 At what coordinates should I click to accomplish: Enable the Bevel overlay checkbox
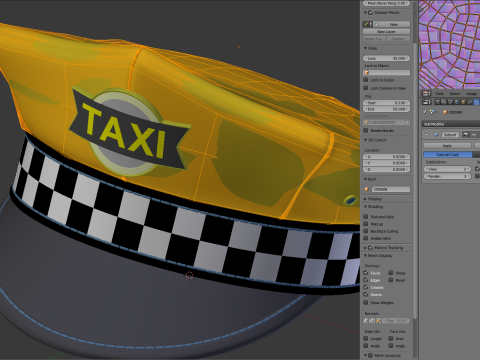391,280
